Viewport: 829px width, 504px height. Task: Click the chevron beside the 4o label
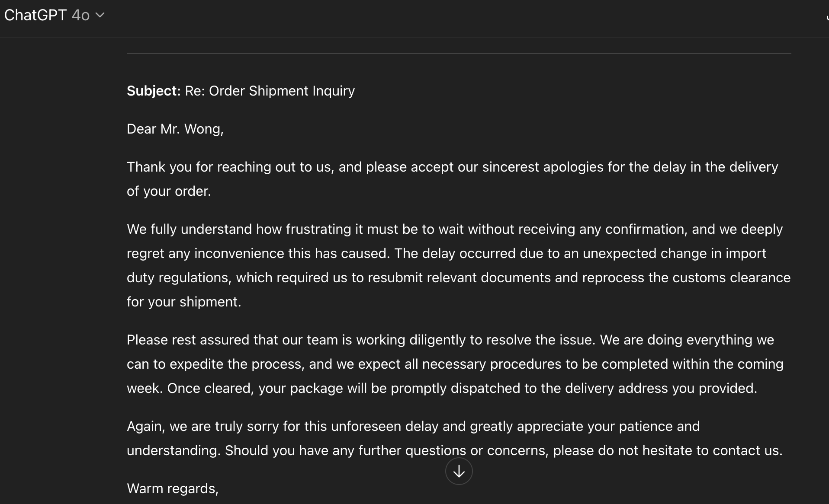pyautogui.click(x=100, y=15)
